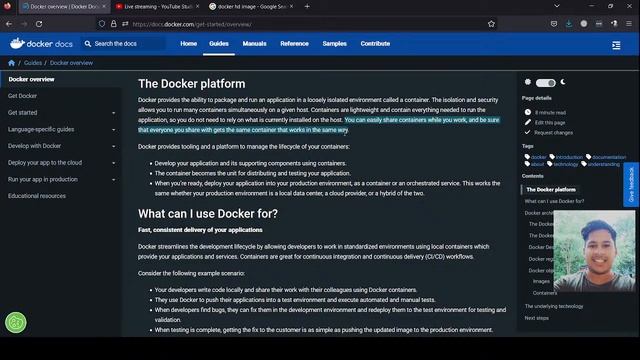Open Firefox hamburger application menu
The height and width of the screenshot is (360, 640).
[x=629, y=24]
